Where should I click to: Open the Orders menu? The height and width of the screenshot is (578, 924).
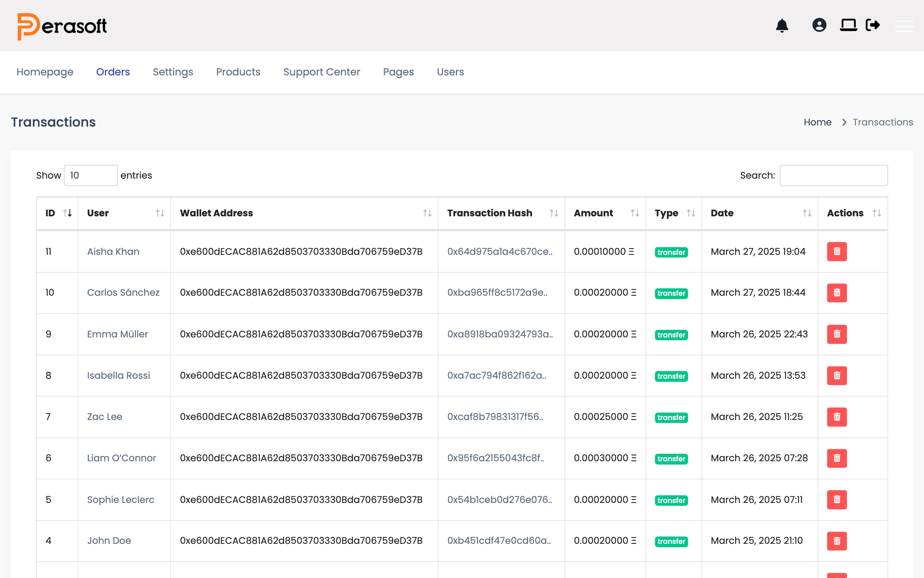113,72
